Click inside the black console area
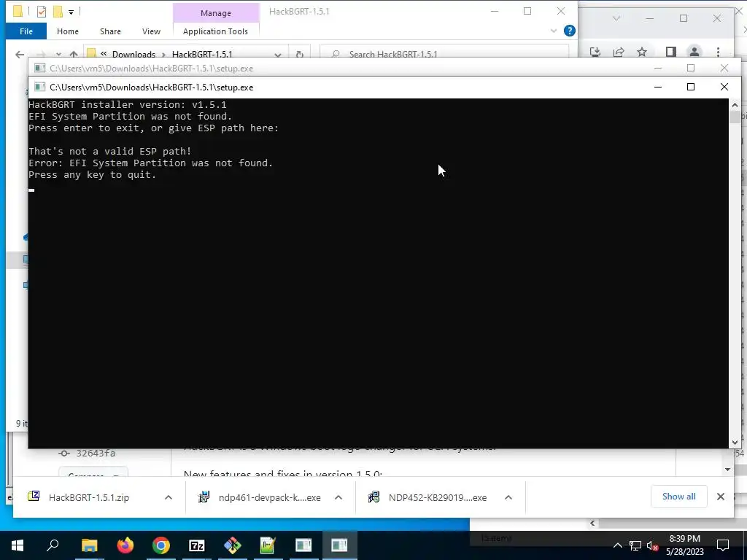 click(x=379, y=273)
